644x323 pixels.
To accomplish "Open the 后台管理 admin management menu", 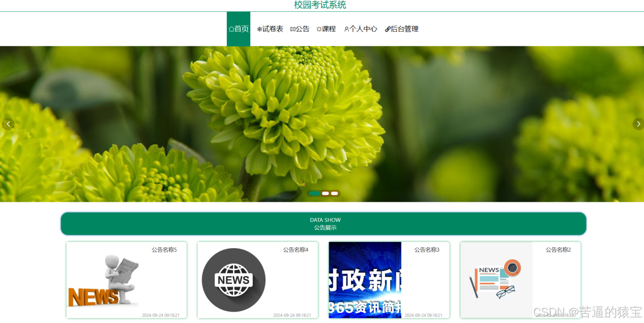I will click(402, 29).
